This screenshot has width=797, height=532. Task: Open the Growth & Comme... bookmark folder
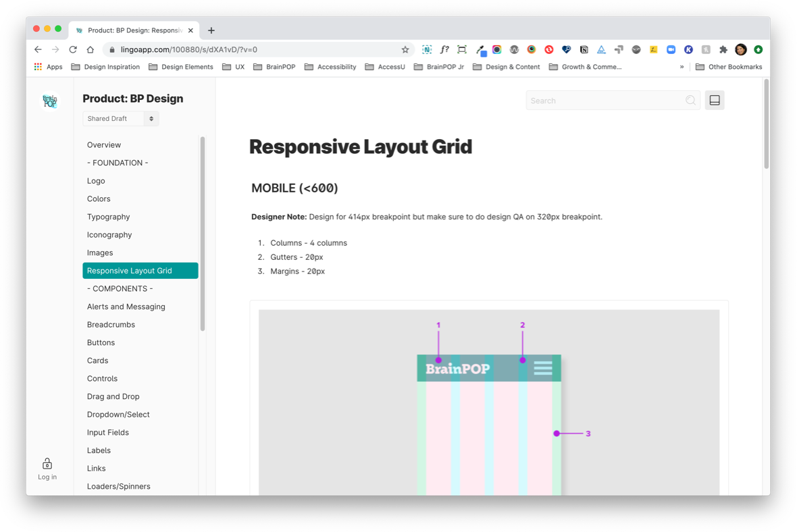click(x=585, y=67)
